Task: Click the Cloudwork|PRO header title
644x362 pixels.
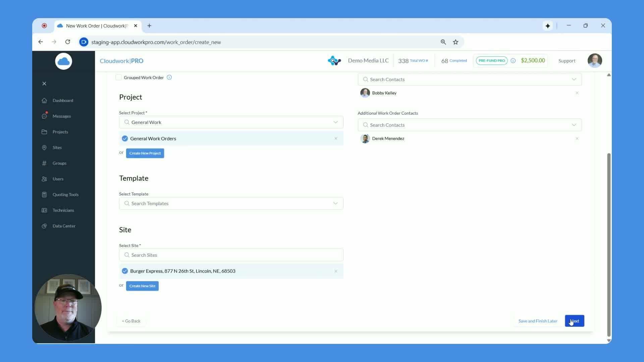Action: [x=121, y=61]
